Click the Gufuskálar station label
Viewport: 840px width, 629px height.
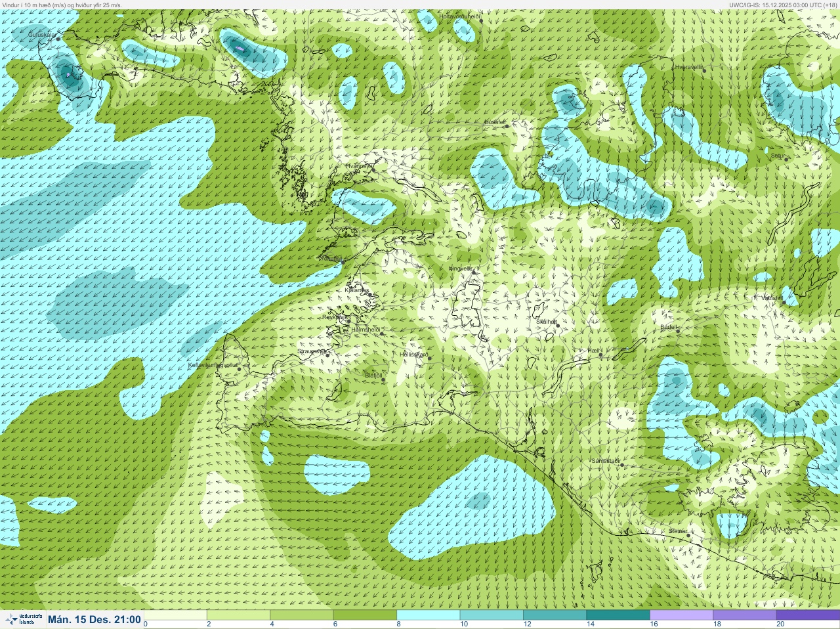[x=42, y=35]
